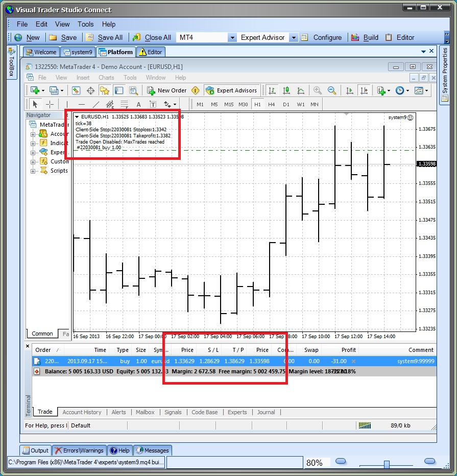Screen dimensions: 457x476
Task: Click the chart zoom out magnifier
Action: coord(332,90)
